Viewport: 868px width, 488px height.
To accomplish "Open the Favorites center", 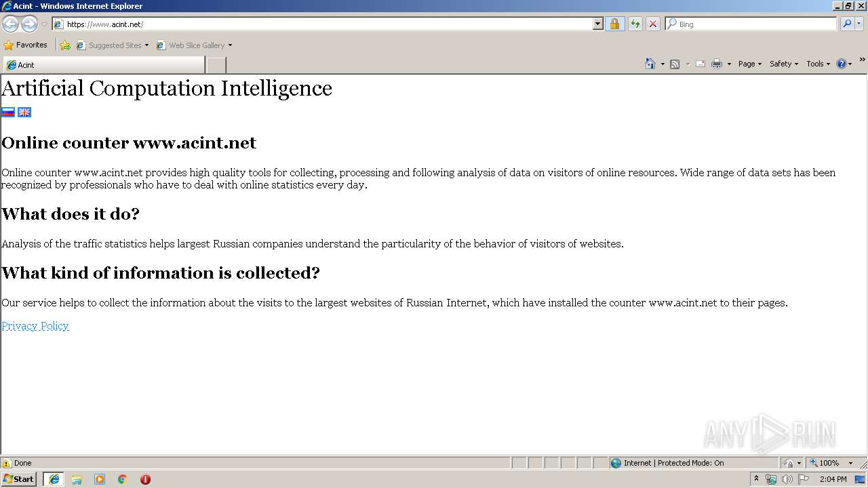I will tap(26, 45).
